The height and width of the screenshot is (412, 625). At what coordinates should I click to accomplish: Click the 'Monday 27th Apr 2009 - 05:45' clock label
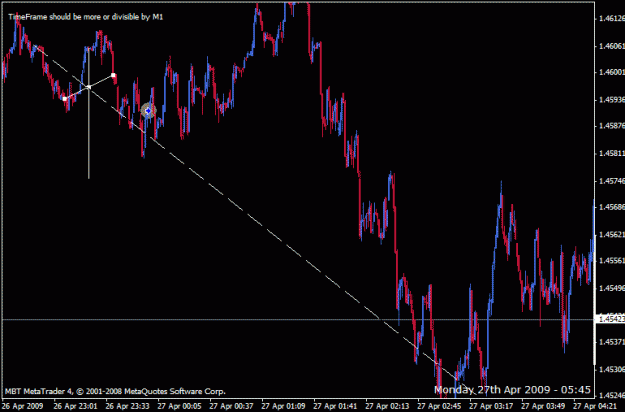[512, 390]
